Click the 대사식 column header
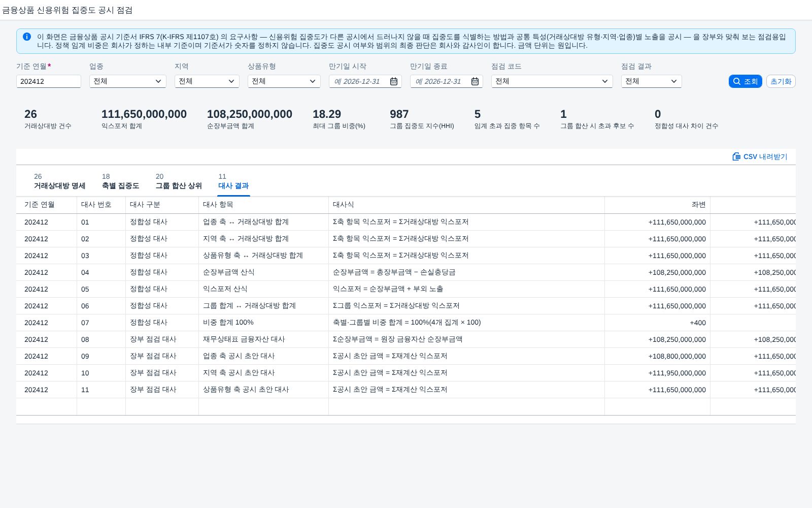 tap(467, 205)
